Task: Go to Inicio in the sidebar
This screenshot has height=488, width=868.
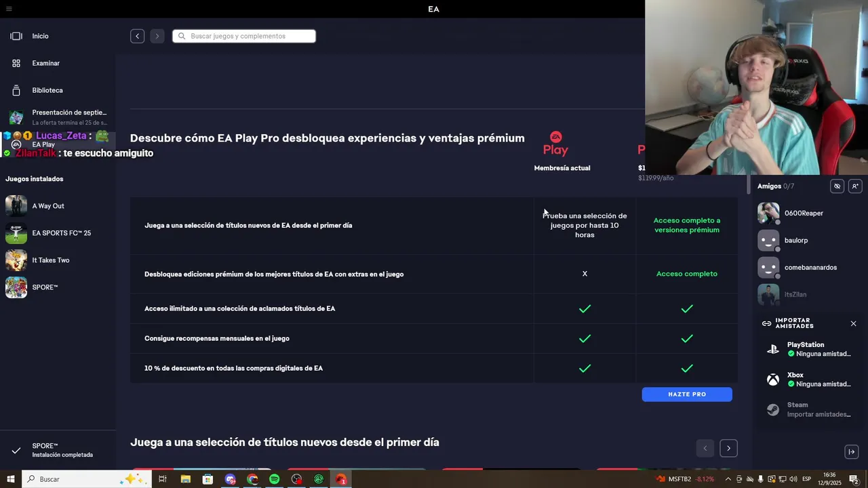Action: point(40,36)
